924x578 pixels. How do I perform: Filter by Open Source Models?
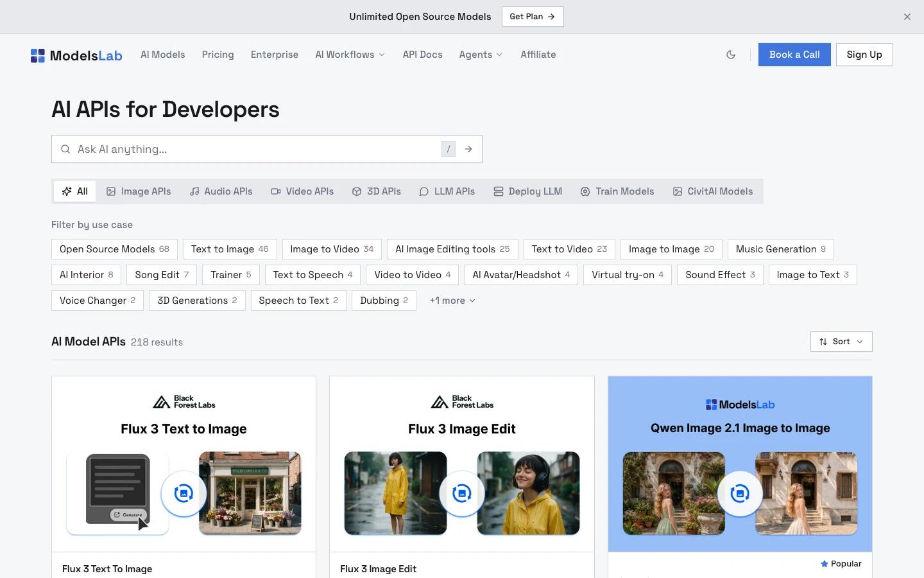coord(114,249)
